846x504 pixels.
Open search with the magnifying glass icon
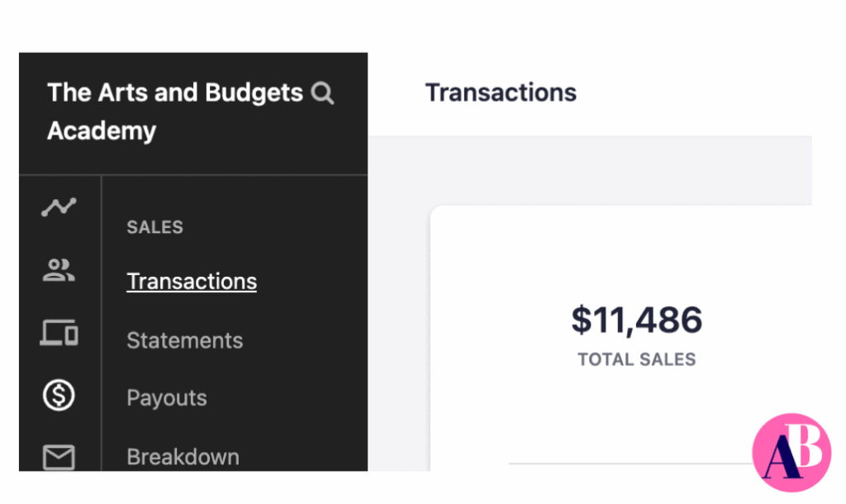(x=323, y=93)
